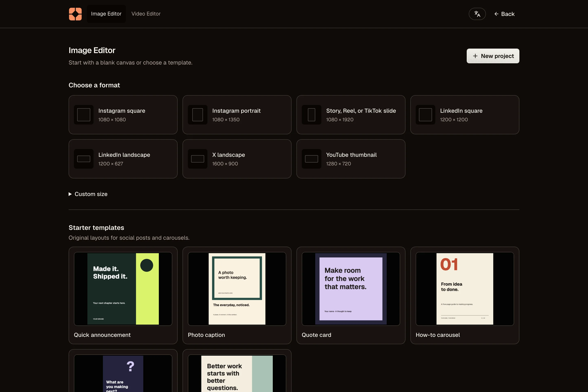The height and width of the screenshot is (392, 588).
Task: Switch to the Image Editor tab
Action: (x=106, y=14)
